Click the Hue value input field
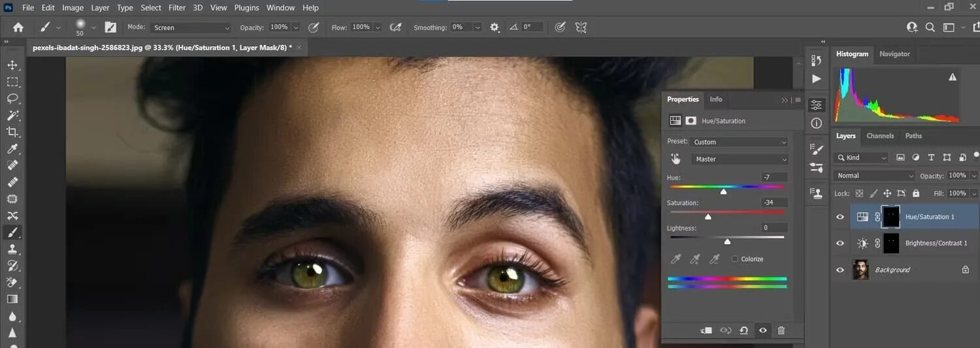 [x=775, y=177]
